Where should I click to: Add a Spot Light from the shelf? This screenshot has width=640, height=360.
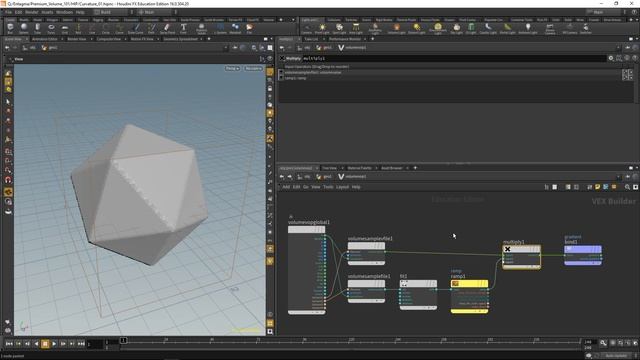[x=339, y=29]
